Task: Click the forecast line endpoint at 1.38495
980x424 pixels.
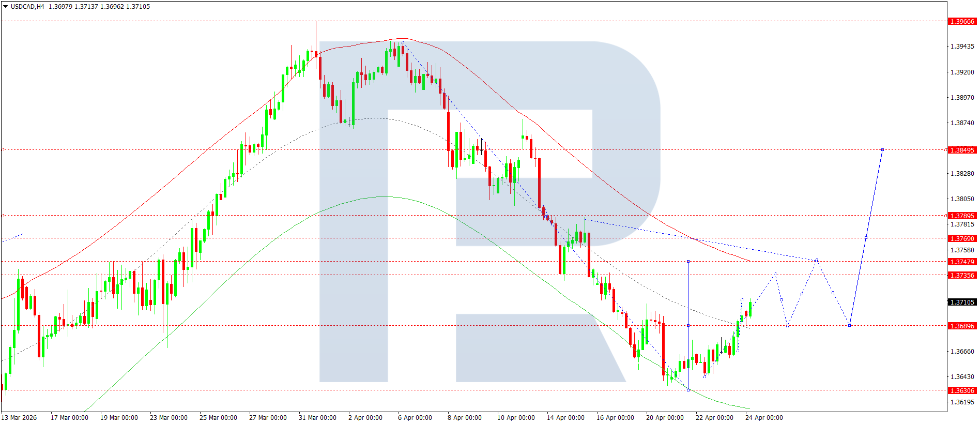Action: coord(882,150)
